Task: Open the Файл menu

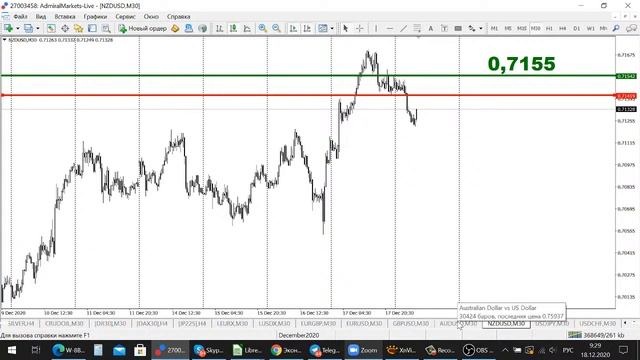Action: coord(20,17)
